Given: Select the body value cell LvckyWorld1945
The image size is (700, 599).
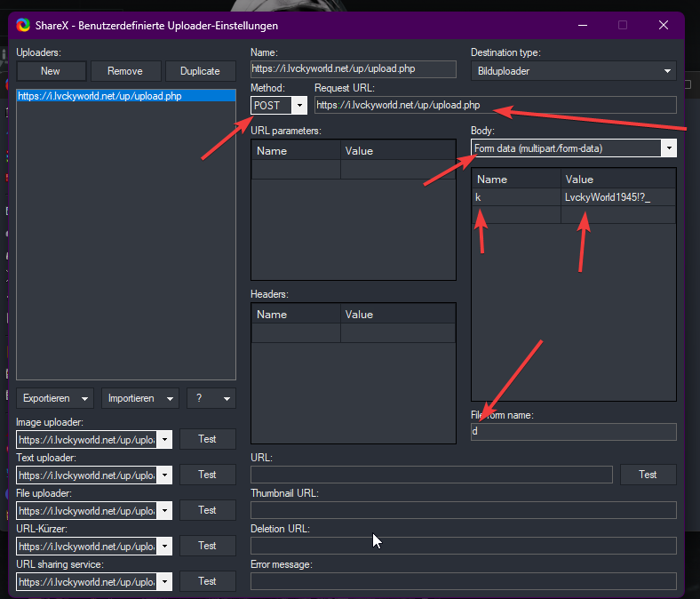Looking at the screenshot, I should (617, 196).
